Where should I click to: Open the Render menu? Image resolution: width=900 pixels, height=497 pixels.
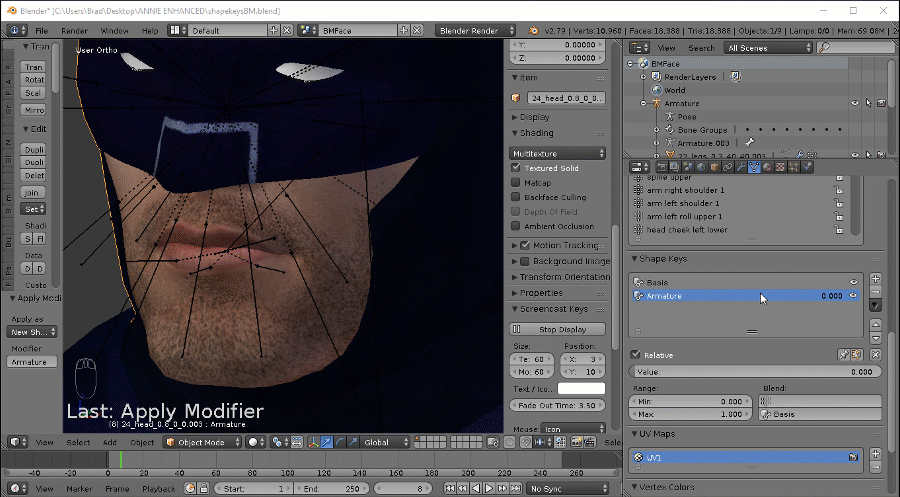click(x=74, y=30)
